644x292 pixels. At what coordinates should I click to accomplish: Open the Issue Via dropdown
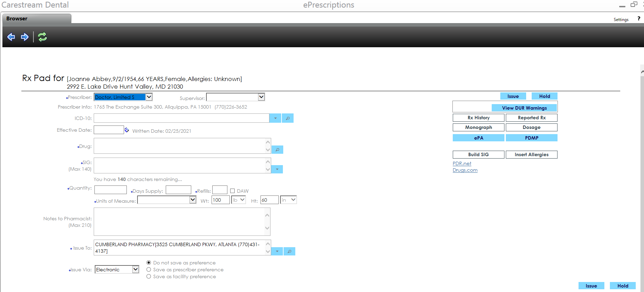[x=135, y=269]
